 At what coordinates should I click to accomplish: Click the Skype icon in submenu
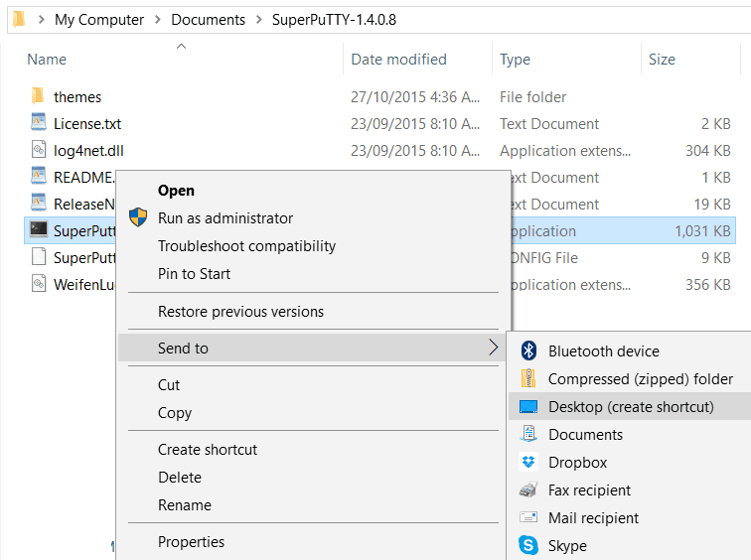click(x=528, y=545)
